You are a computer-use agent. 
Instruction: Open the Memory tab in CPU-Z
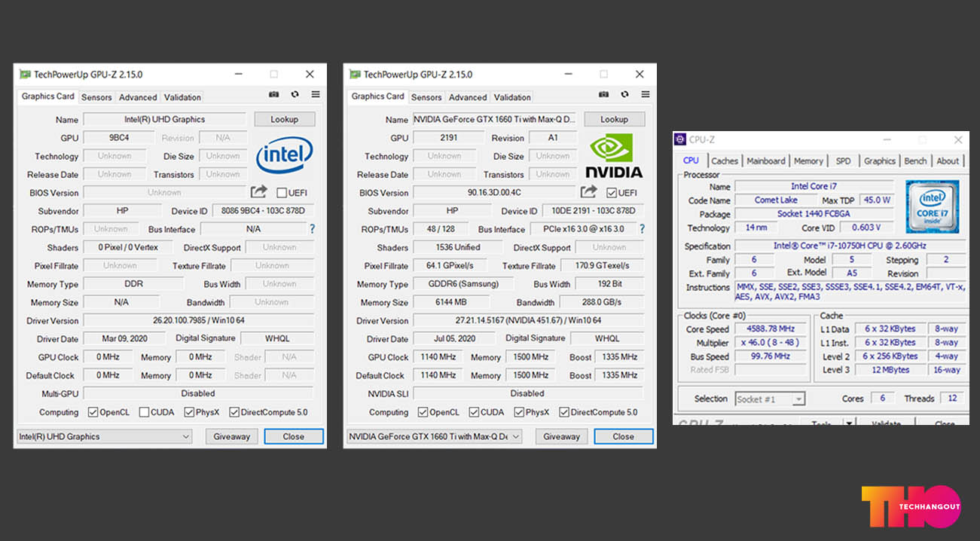808,161
